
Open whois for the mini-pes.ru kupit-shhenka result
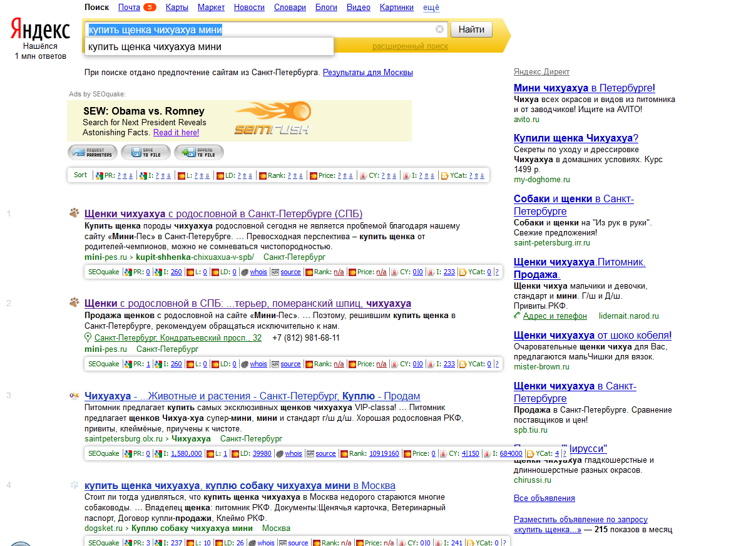pyautogui.click(x=258, y=272)
